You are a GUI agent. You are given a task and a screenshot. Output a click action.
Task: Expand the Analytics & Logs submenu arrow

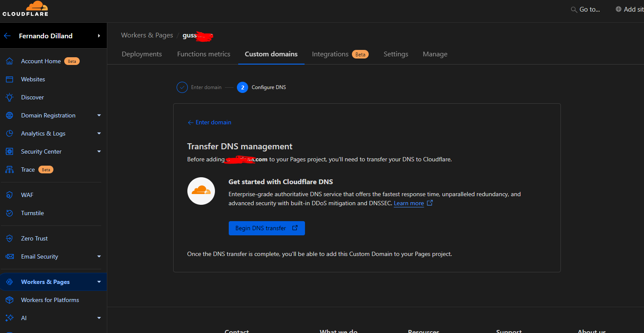point(99,133)
